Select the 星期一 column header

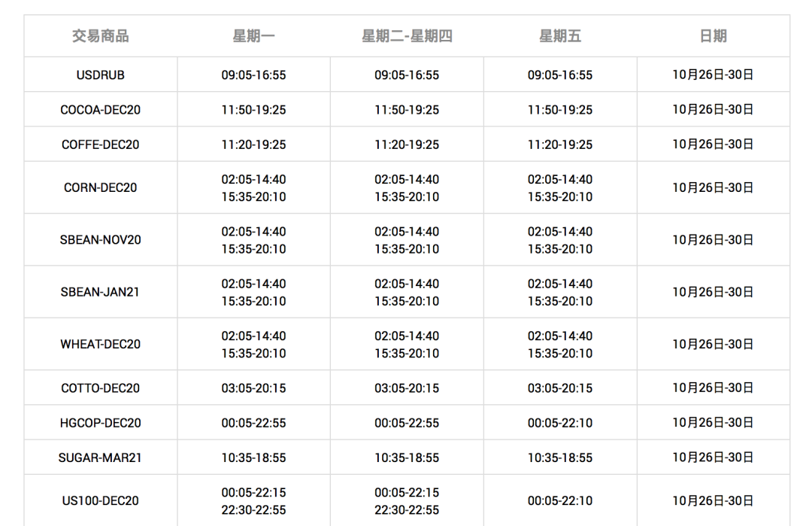pos(253,36)
